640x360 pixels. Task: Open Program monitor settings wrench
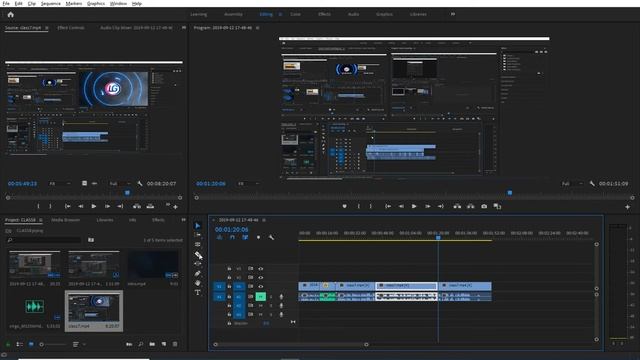pos(592,184)
